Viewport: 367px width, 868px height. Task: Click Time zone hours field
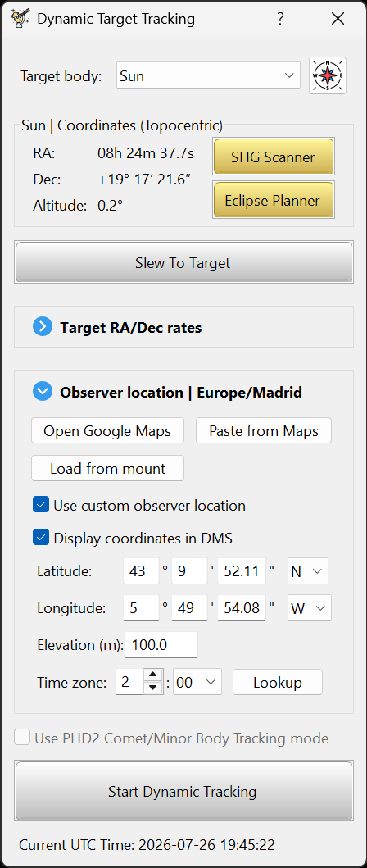click(129, 682)
